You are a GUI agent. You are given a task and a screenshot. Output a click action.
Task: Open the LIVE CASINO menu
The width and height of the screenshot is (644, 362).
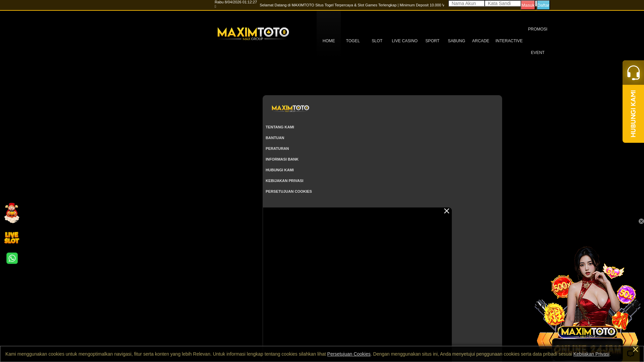pos(405,41)
